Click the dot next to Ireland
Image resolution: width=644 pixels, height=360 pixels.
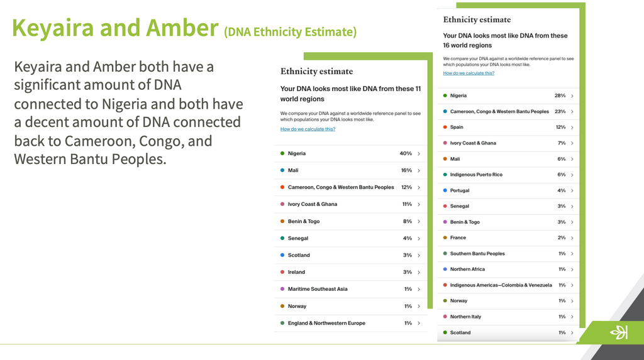282,272
